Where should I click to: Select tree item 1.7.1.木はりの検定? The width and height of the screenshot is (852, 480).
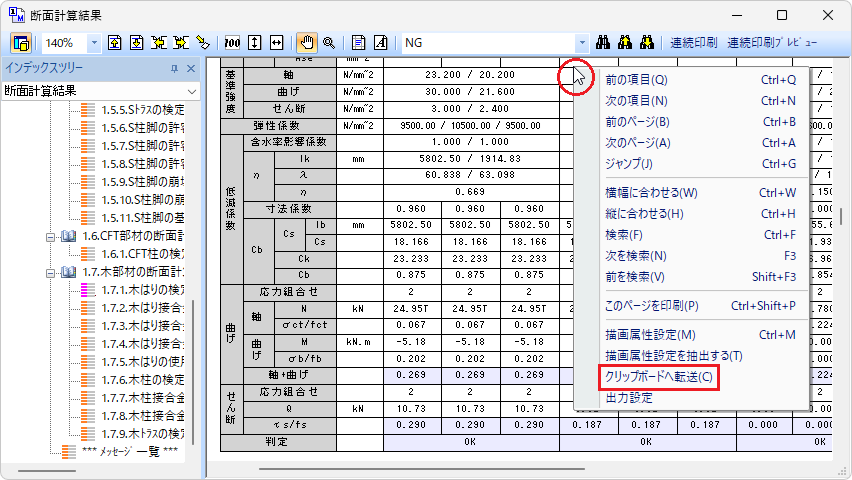point(142,289)
